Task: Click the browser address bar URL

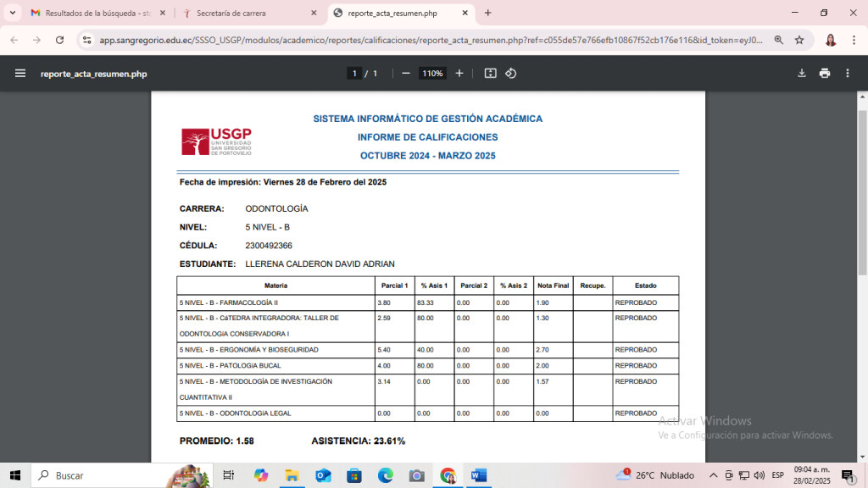Action: point(424,40)
